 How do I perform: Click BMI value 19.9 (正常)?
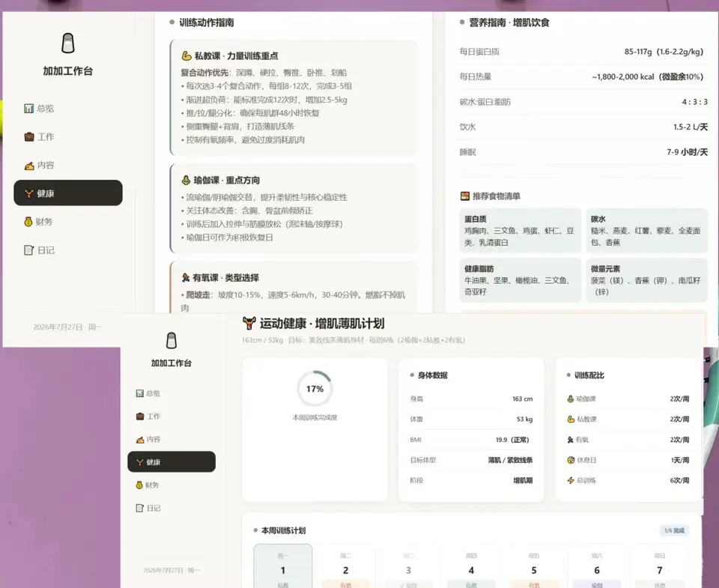pyautogui.click(x=512, y=440)
